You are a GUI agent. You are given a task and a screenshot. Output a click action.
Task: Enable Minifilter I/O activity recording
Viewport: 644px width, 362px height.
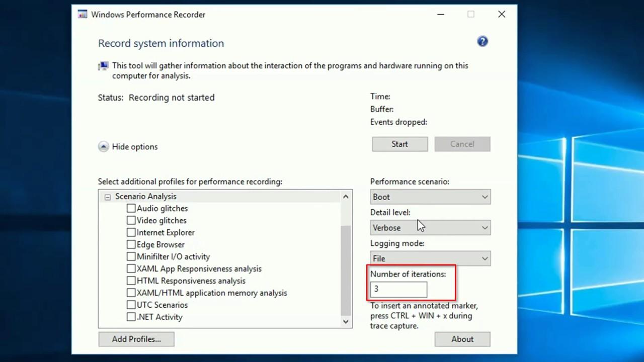pos(131,256)
